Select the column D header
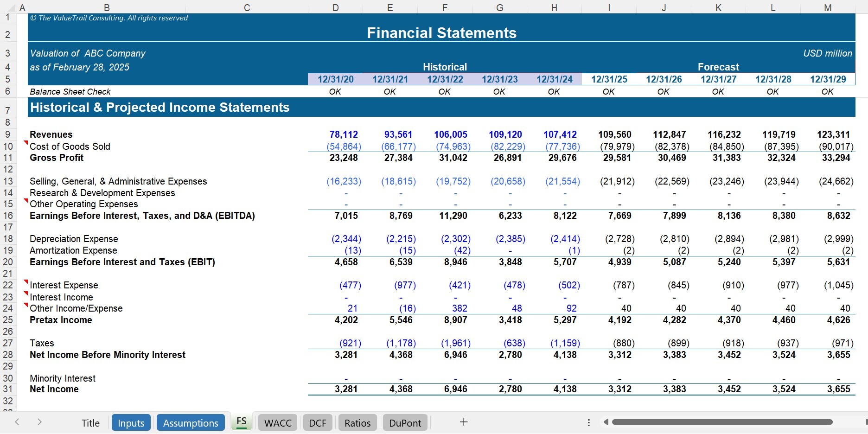 tap(335, 7)
